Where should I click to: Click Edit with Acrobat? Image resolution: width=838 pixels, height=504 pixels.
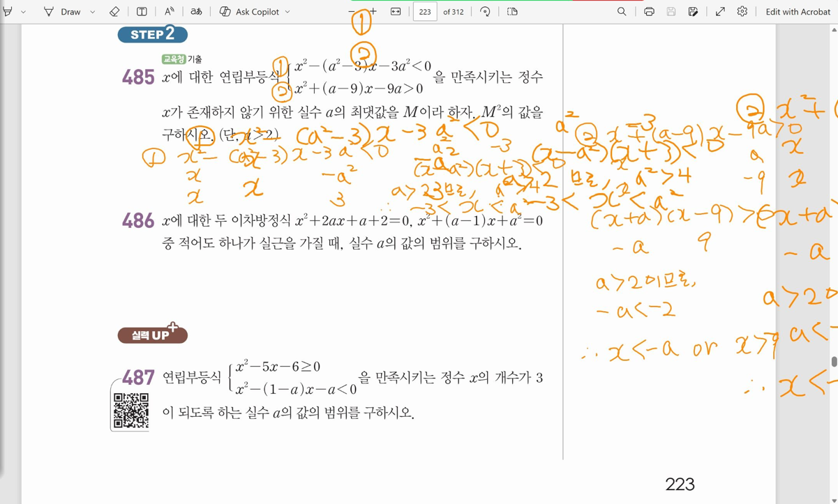point(798,12)
